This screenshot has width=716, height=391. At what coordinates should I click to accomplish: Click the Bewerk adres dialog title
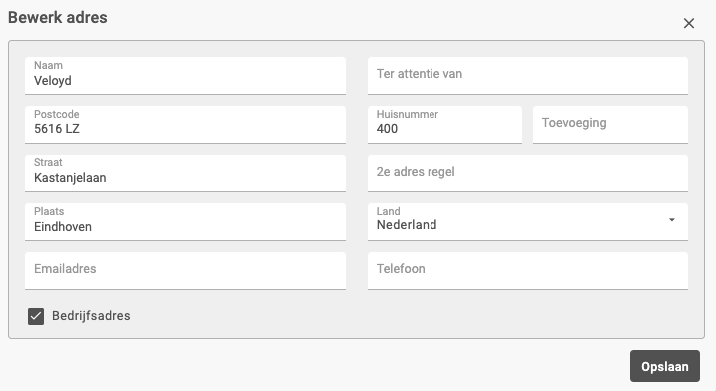[58, 17]
